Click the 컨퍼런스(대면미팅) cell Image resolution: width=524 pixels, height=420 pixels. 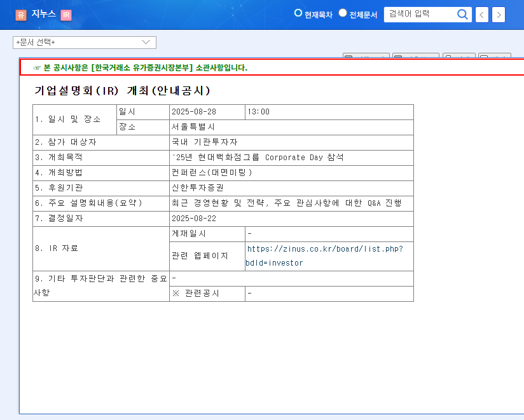[x=212, y=173]
